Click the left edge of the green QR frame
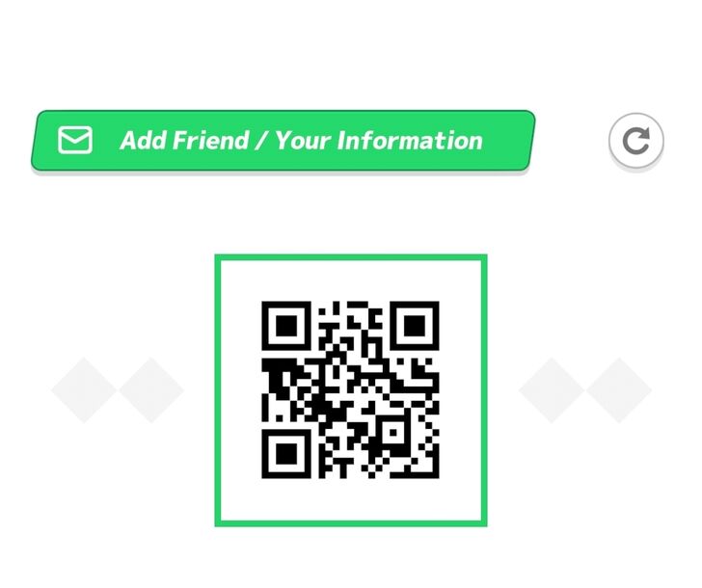The width and height of the screenshot is (702, 588). point(218,390)
